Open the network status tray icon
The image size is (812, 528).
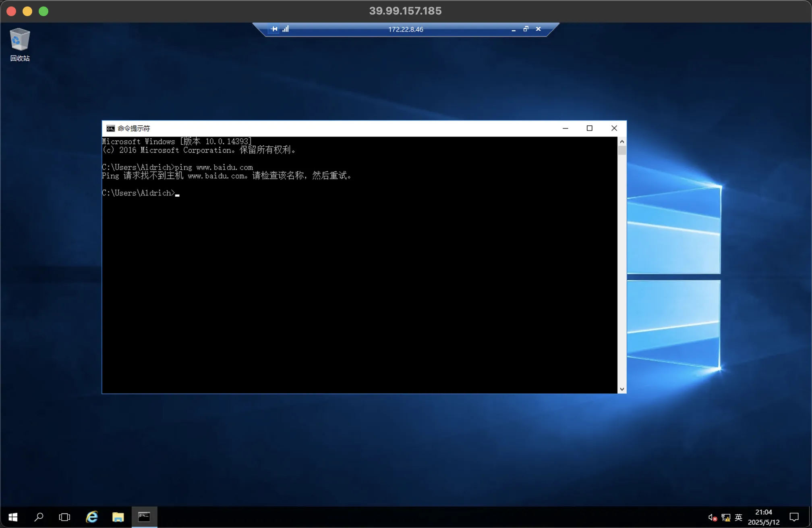pos(726,518)
